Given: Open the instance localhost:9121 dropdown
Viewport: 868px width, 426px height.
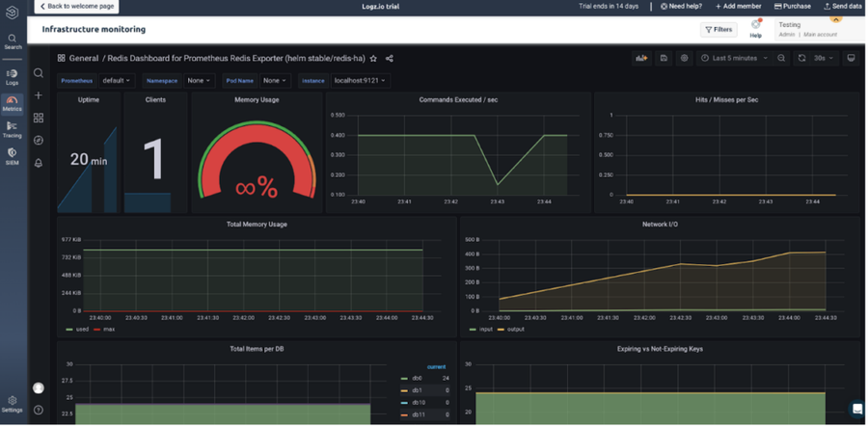Looking at the screenshot, I should coord(361,81).
